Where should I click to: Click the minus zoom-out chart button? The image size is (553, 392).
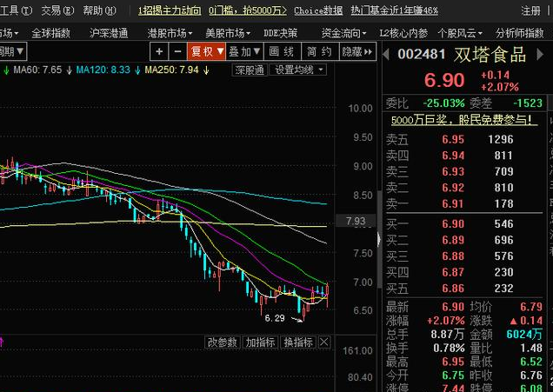(177, 52)
